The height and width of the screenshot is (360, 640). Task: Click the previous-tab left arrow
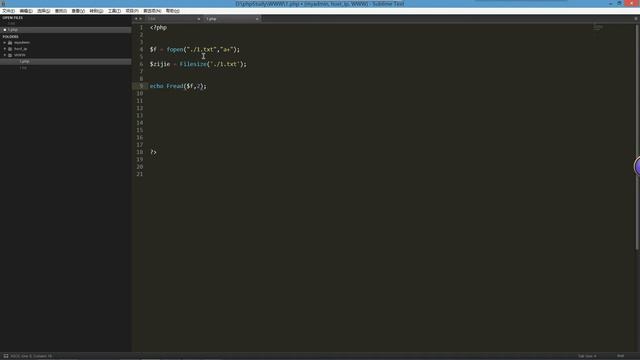pos(136,19)
